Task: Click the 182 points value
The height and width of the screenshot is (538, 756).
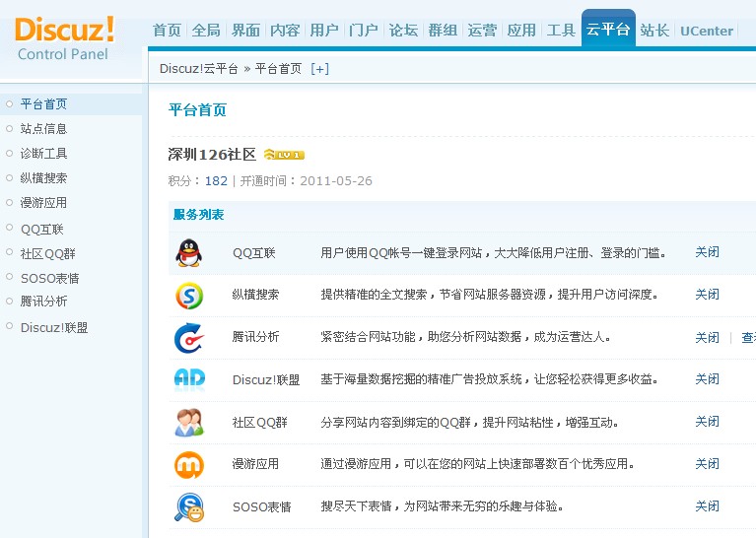Action: point(216,180)
